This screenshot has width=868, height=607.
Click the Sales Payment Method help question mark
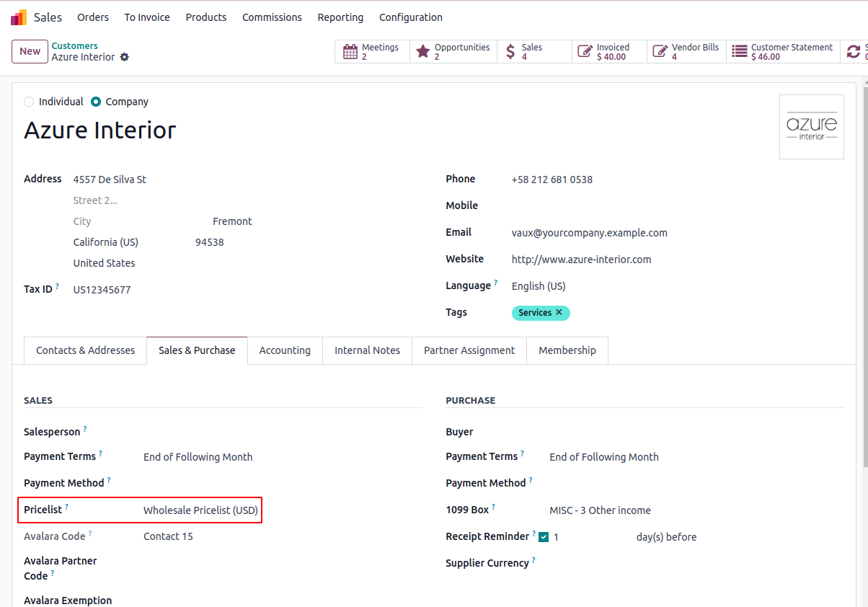tap(109, 480)
